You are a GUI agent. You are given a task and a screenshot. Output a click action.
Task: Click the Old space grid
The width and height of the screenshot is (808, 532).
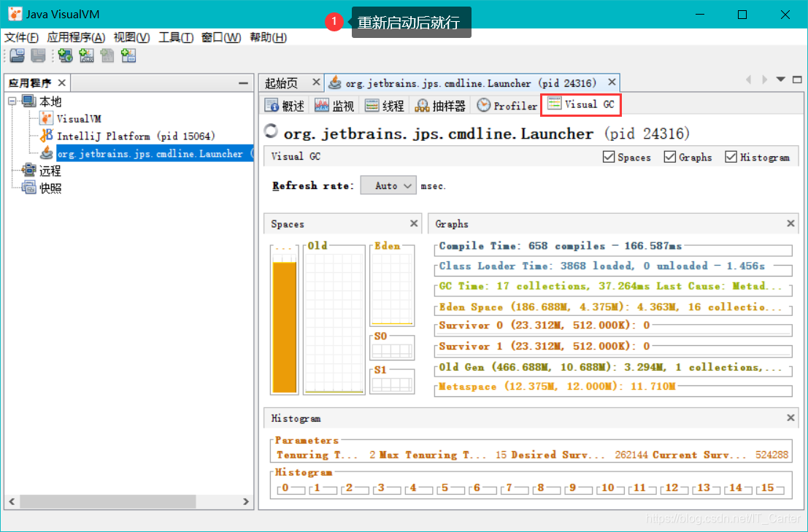click(334, 323)
